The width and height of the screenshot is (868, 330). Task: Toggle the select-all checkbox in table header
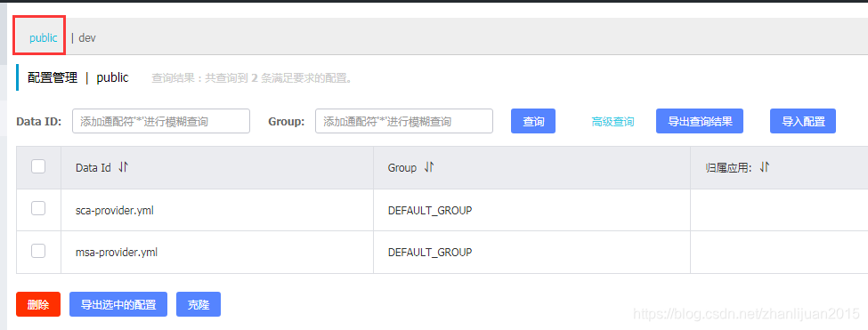[38, 165]
